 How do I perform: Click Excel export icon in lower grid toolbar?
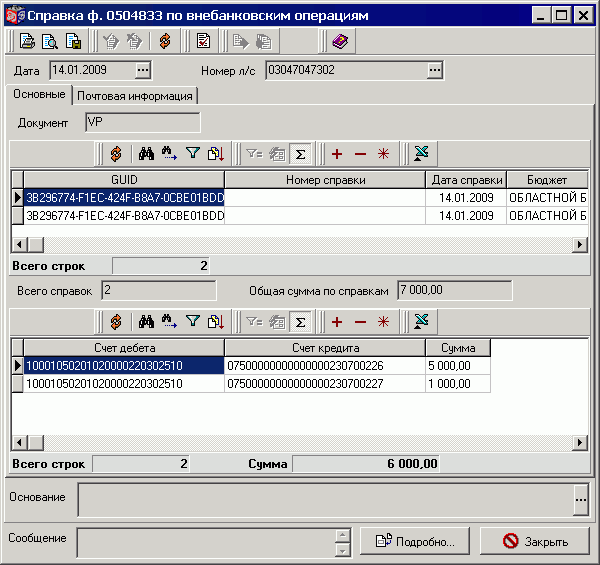tap(421, 321)
